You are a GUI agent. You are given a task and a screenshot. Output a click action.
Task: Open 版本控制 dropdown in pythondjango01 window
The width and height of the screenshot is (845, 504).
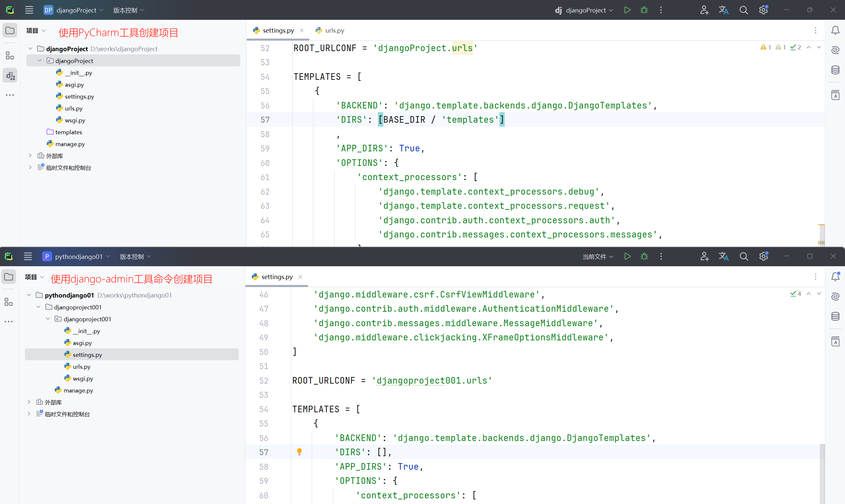[x=135, y=256]
